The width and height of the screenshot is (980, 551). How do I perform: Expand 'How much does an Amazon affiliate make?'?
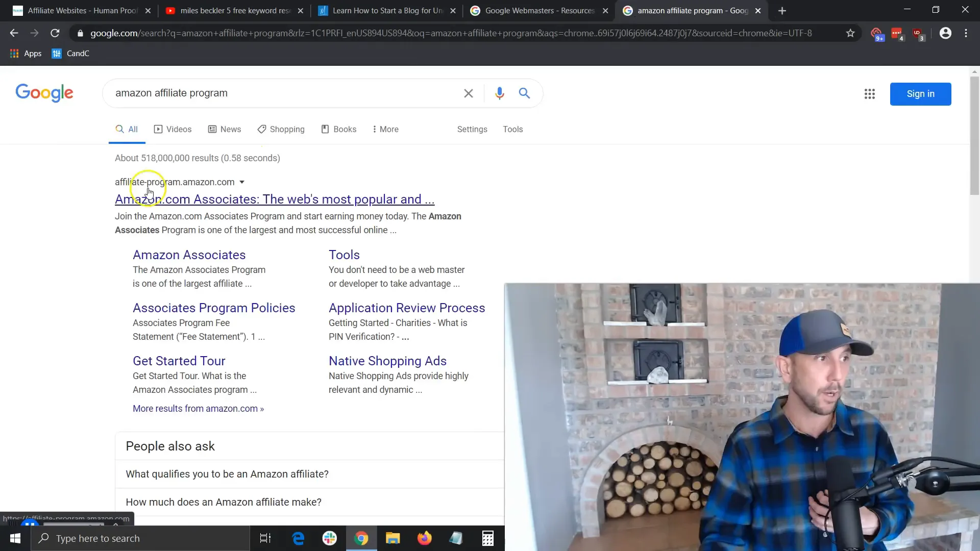point(309,503)
